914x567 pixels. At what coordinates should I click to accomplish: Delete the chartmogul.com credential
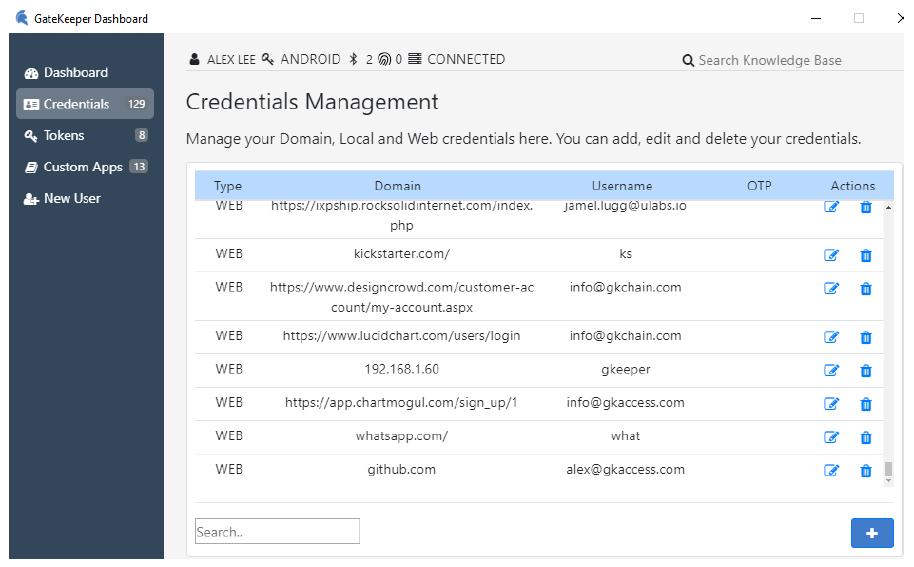pos(866,404)
